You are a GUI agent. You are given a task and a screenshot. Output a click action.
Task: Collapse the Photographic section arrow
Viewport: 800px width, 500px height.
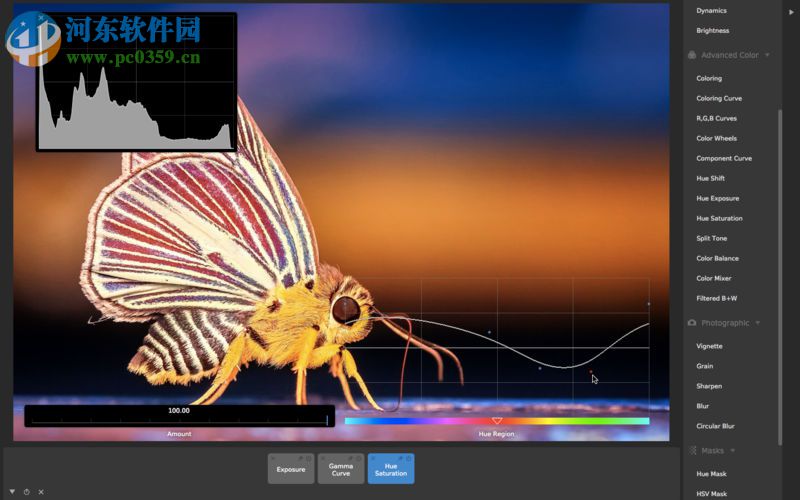[x=758, y=322]
